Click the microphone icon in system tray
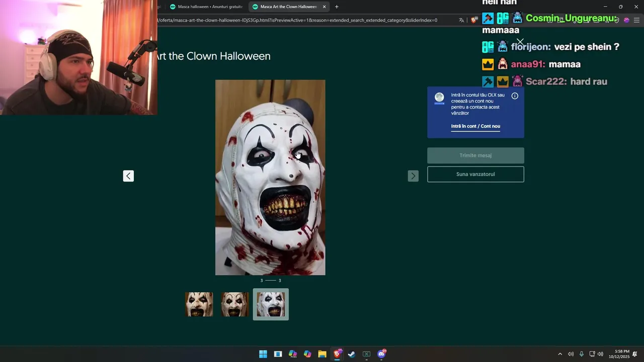 click(581, 354)
